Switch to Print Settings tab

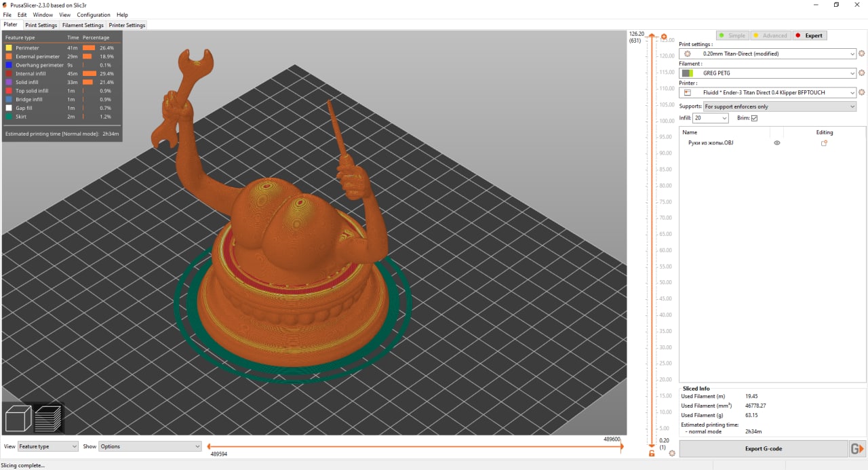pyautogui.click(x=41, y=25)
